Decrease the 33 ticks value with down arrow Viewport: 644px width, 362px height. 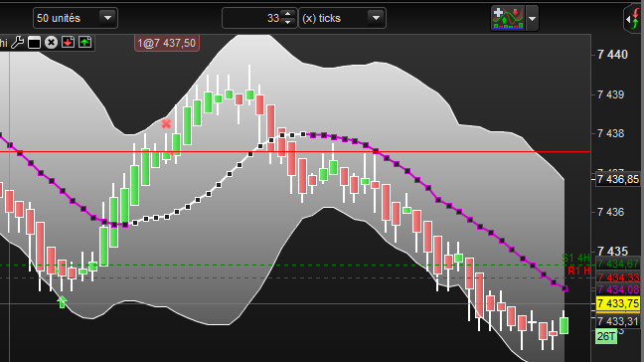(x=288, y=22)
